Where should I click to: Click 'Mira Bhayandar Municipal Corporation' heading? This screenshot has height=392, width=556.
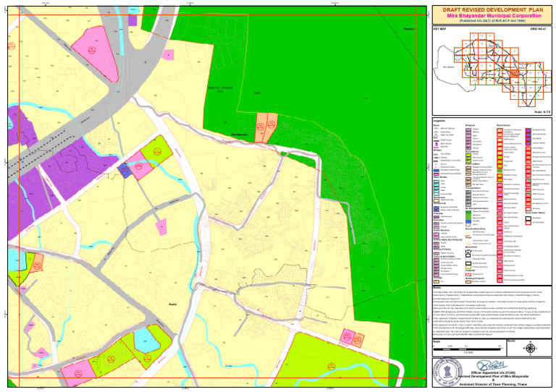click(x=494, y=16)
